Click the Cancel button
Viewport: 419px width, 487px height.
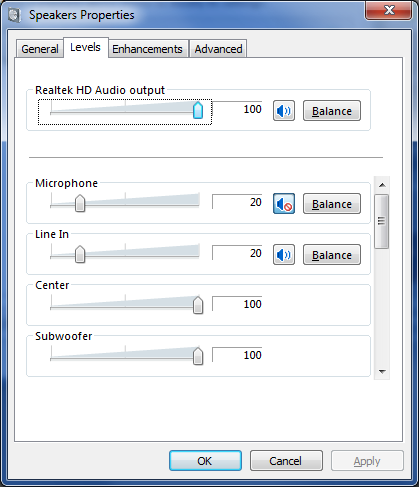[286, 461]
